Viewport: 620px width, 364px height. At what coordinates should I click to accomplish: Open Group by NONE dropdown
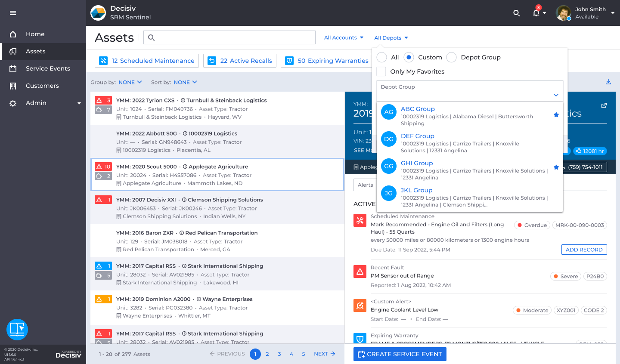tap(130, 82)
